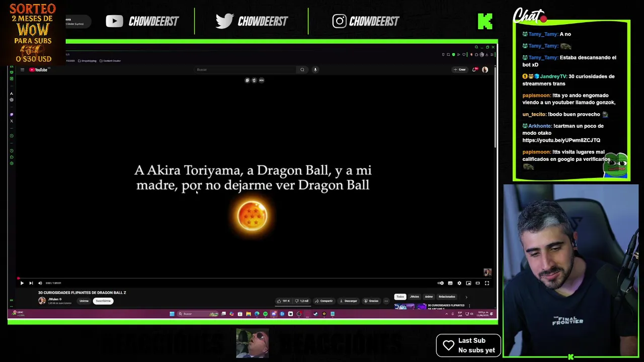Open Spotify from taskbar
The width and height of the screenshot is (644, 362).
(x=265, y=314)
